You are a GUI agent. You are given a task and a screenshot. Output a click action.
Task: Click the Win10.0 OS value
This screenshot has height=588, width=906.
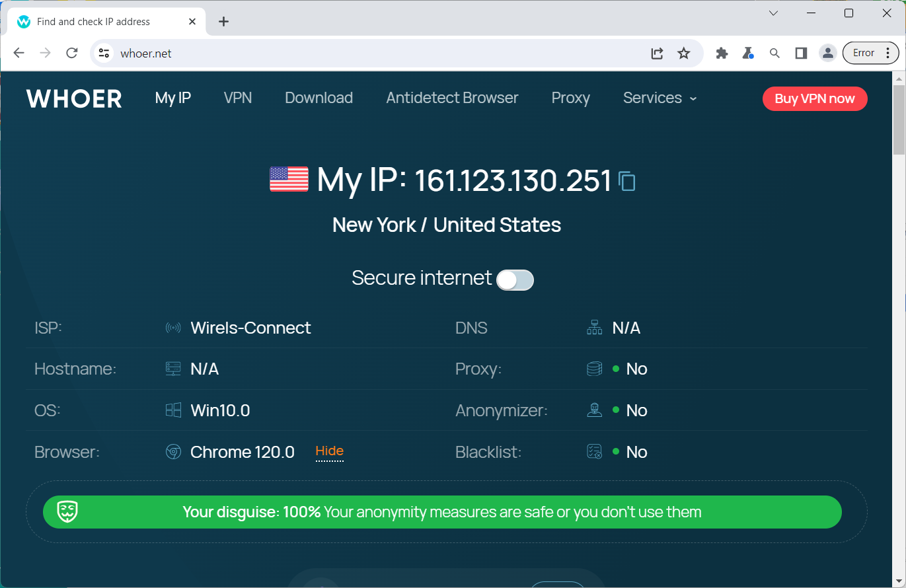click(x=220, y=410)
